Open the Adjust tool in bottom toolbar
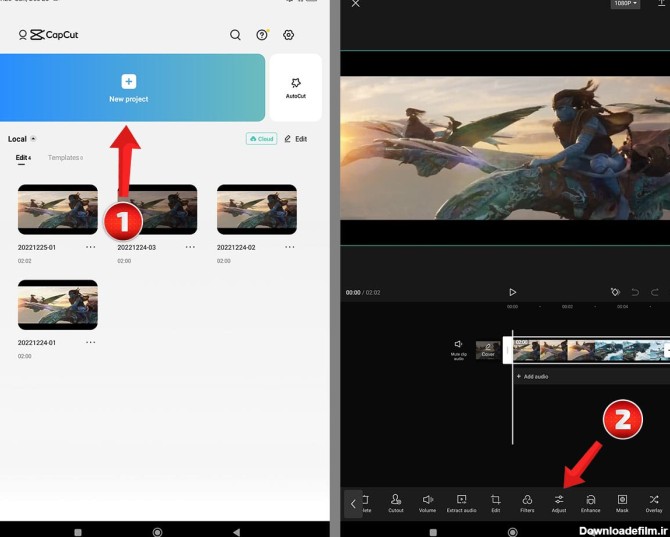Screen dimensions: 670x537 tap(558, 502)
